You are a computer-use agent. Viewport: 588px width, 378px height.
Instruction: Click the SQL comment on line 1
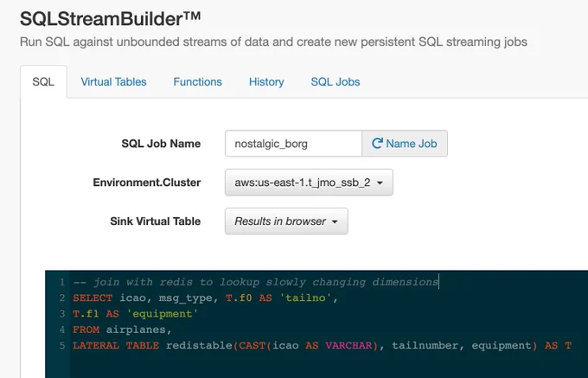click(256, 282)
